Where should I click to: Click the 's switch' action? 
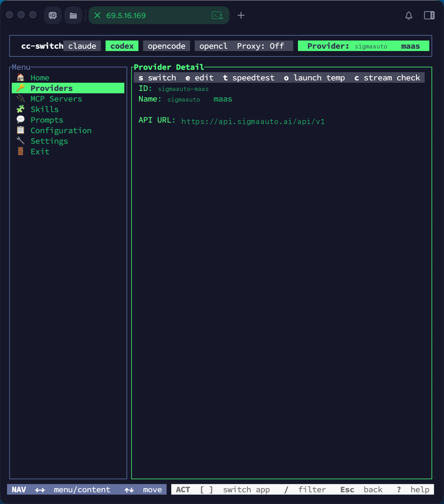pos(157,78)
